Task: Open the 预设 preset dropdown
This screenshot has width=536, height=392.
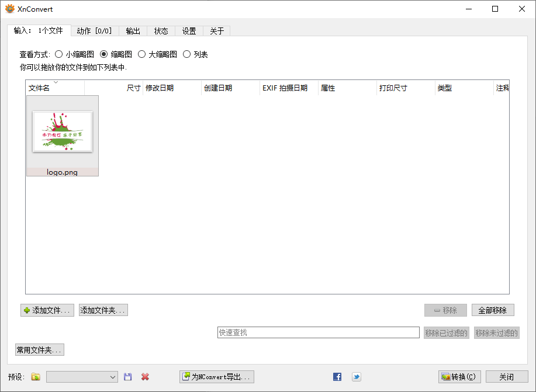Action: click(82, 377)
